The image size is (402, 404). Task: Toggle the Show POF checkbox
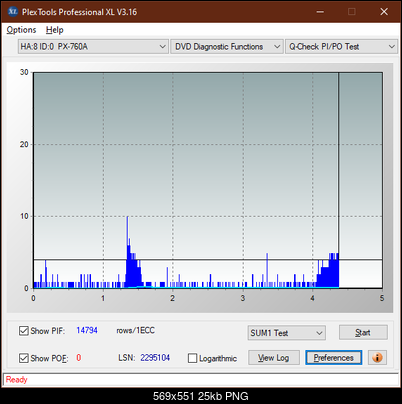point(24,358)
